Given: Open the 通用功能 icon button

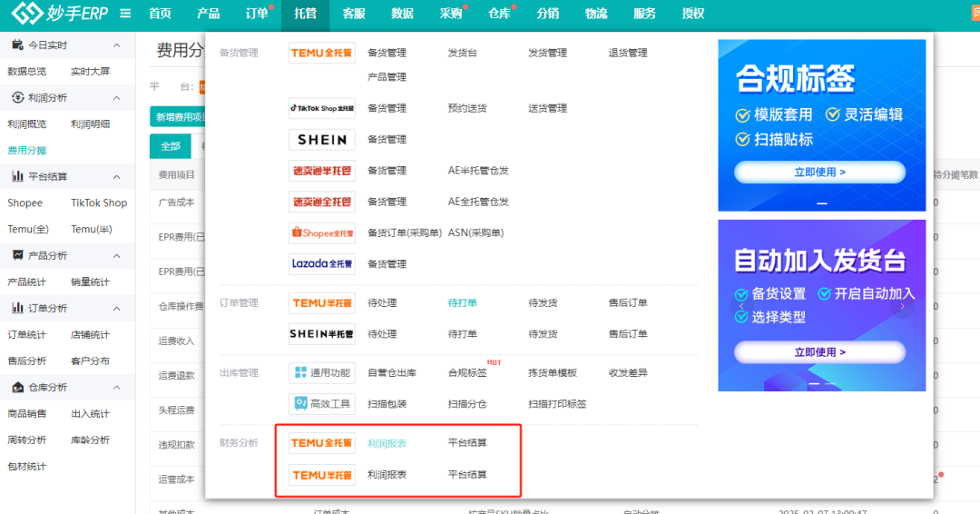Looking at the screenshot, I should 322,372.
